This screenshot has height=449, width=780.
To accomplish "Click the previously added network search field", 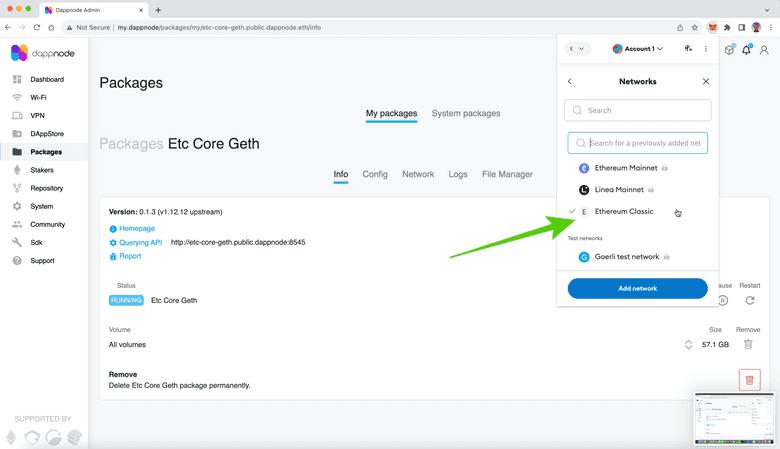I will (645, 143).
